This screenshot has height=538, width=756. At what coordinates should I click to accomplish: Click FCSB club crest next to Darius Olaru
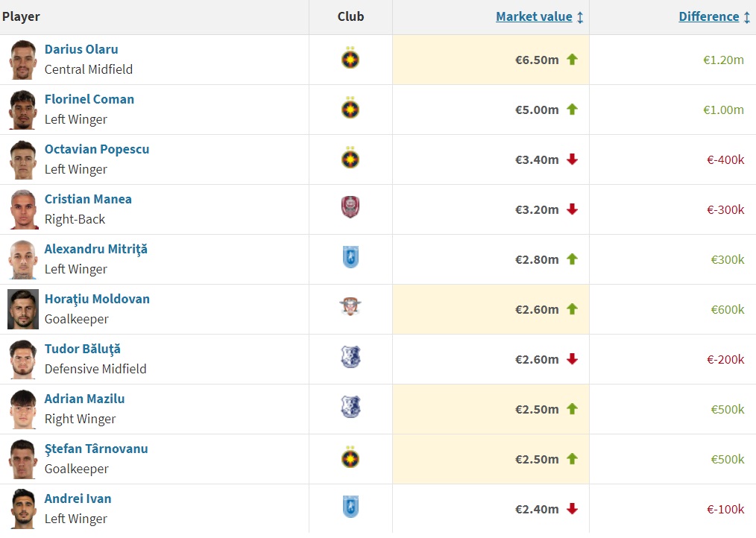pyautogui.click(x=350, y=59)
